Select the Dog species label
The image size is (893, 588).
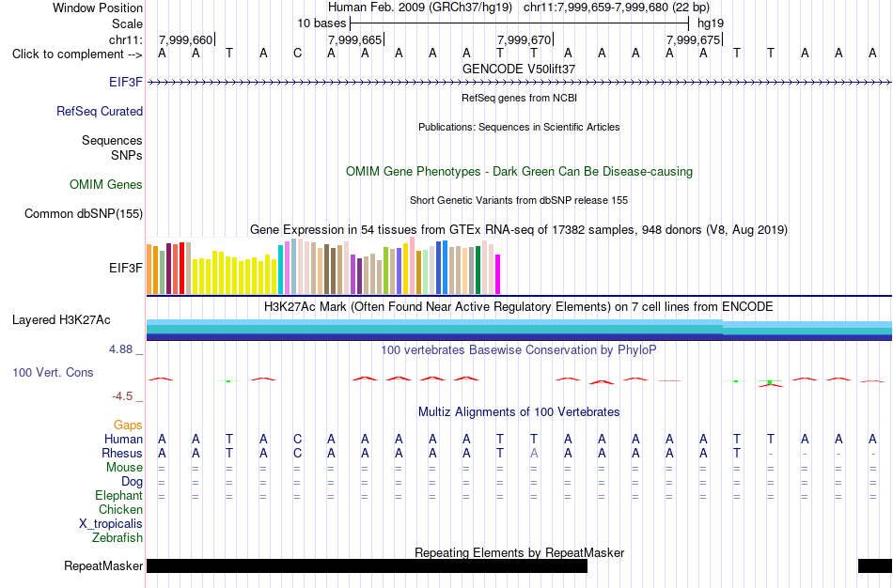132,481
